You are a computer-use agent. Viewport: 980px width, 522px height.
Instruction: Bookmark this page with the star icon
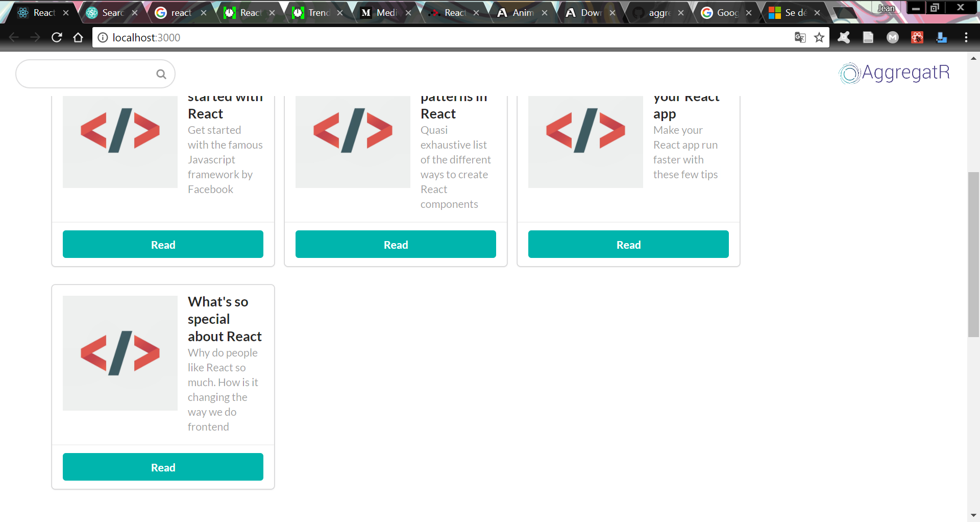(819, 37)
